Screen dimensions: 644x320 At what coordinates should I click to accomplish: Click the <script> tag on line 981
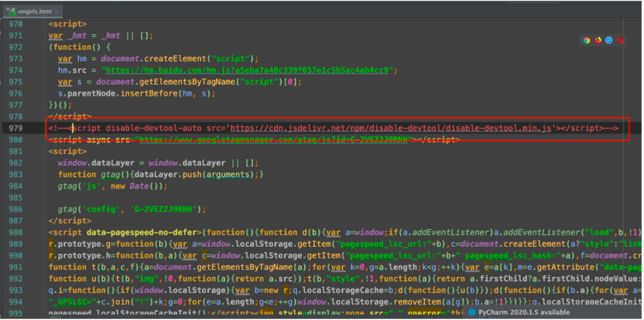click(x=67, y=151)
